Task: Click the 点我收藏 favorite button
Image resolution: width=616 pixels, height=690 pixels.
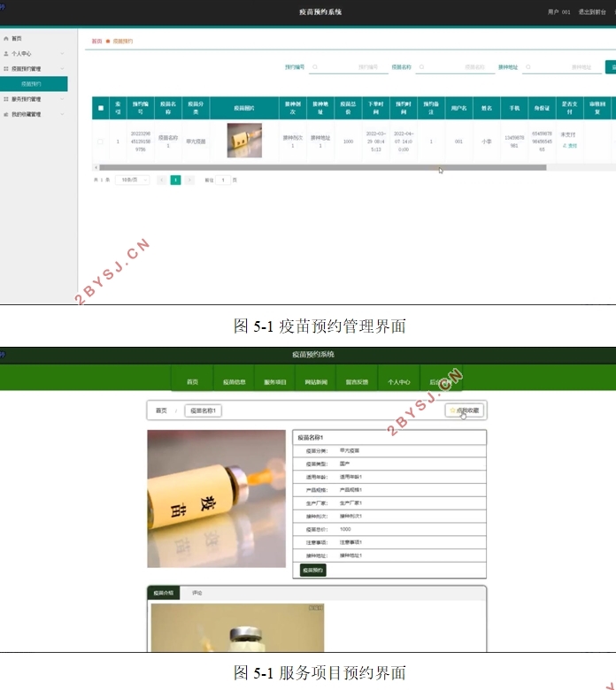Action: click(x=465, y=410)
